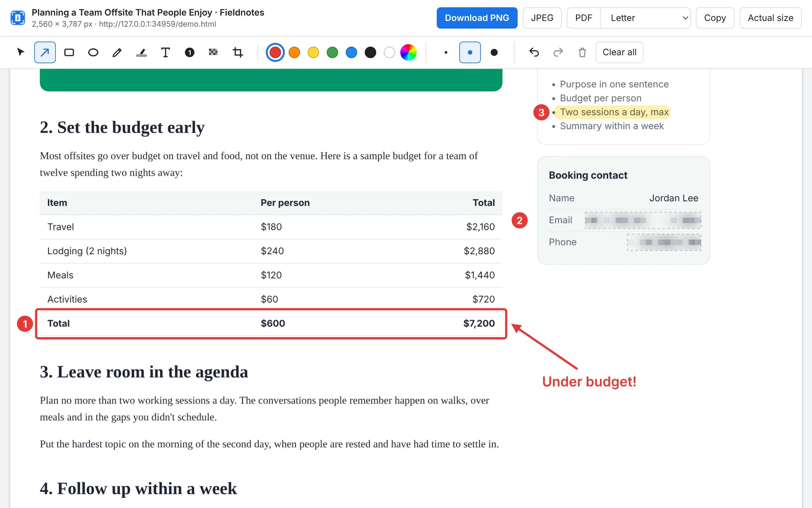Set the thick stroke size
812x508 pixels.
pyautogui.click(x=494, y=52)
